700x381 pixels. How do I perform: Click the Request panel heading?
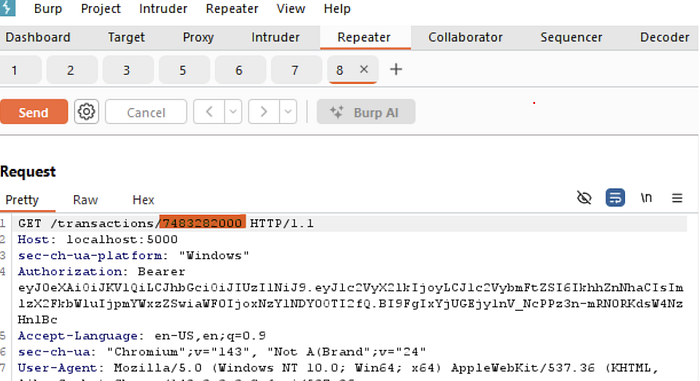point(28,172)
